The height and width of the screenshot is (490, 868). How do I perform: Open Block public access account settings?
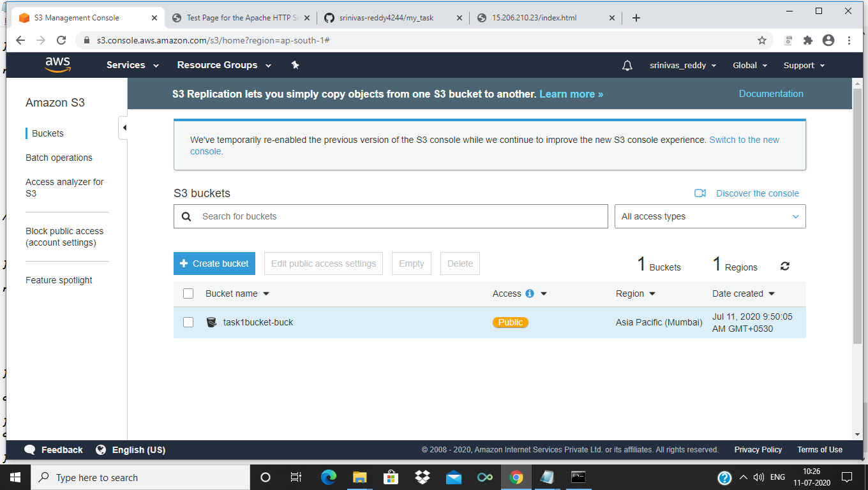[x=64, y=237]
